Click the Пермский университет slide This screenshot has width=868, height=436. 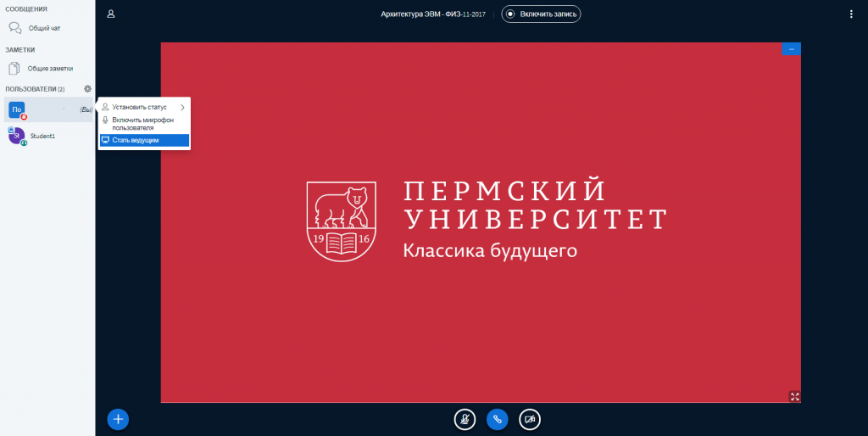pos(481,222)
